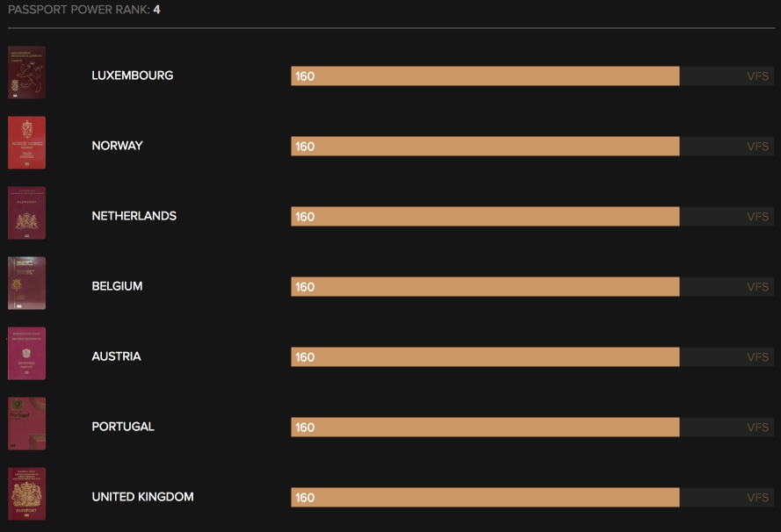
Task: Click the PORTUGAL country name
Action: tap(123, 427)
